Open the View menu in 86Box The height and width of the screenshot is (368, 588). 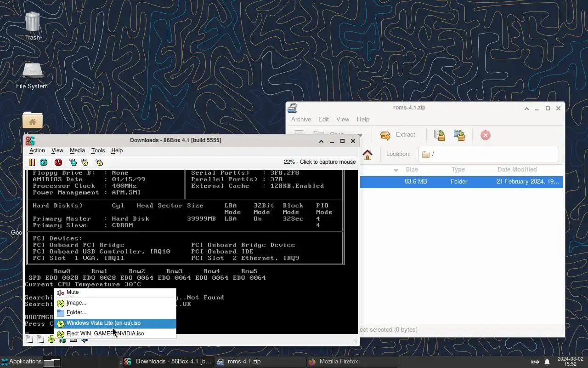click(x=57, y=150)
